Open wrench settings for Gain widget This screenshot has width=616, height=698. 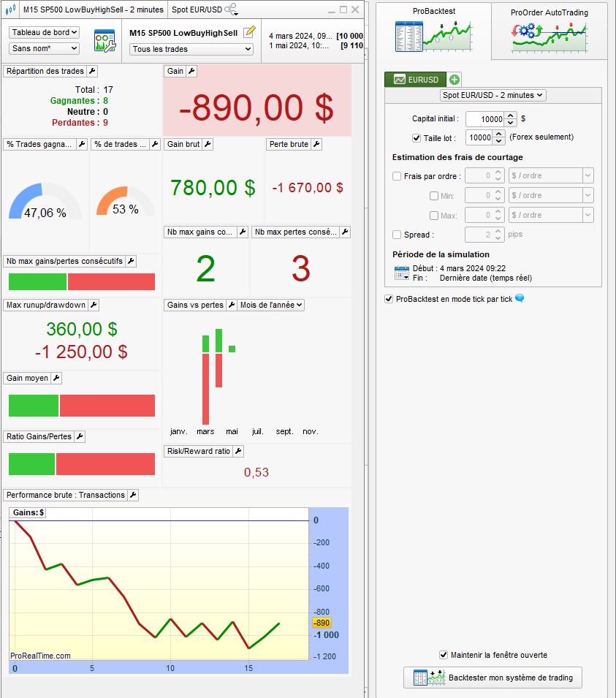coord(191,71)
